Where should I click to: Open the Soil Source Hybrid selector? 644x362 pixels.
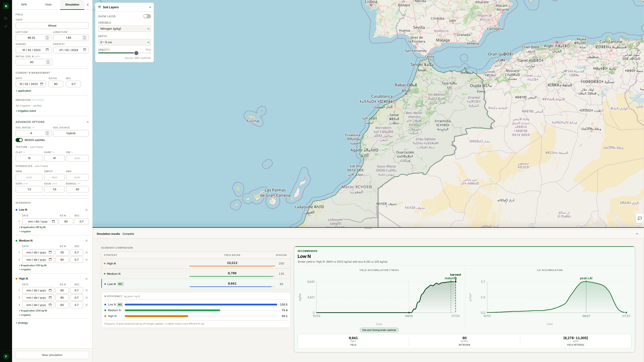click(71, 133)
